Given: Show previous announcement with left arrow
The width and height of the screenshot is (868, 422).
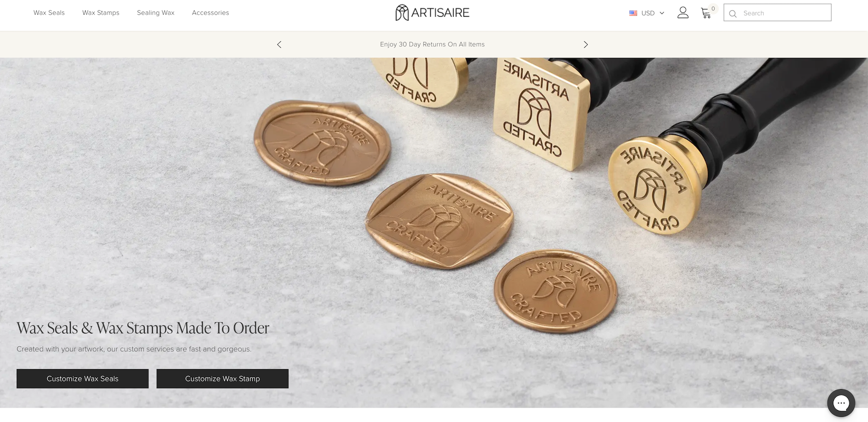Looking at the screenshot, I should click(279, 44).
